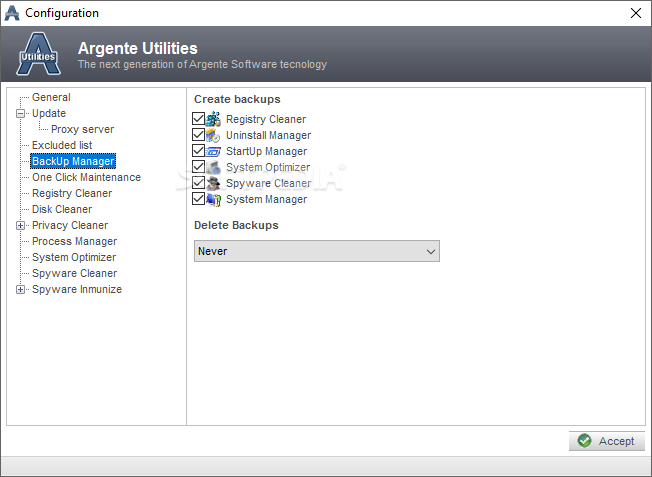Select Privacy Cleaner in the tree
This screenshot has height=477, width=652.
[x=70, y=225]
